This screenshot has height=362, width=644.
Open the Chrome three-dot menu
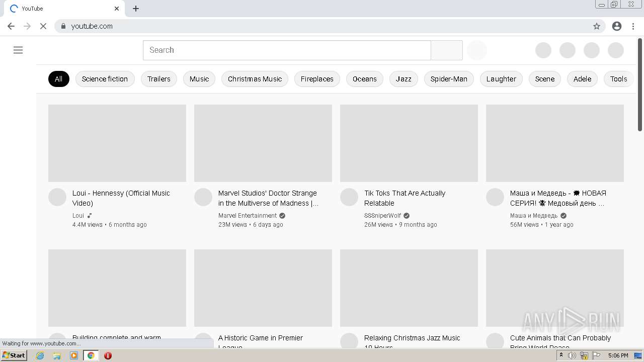click(633, 26)
